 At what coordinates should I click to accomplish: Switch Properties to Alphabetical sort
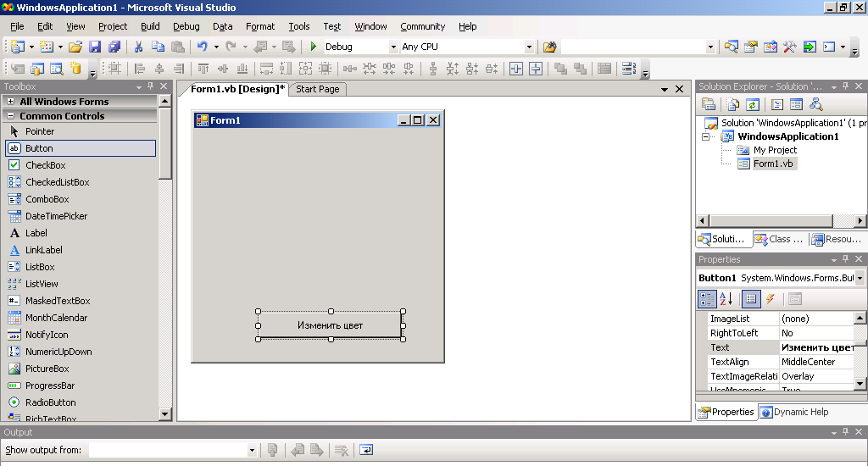[x=726, y=299]
